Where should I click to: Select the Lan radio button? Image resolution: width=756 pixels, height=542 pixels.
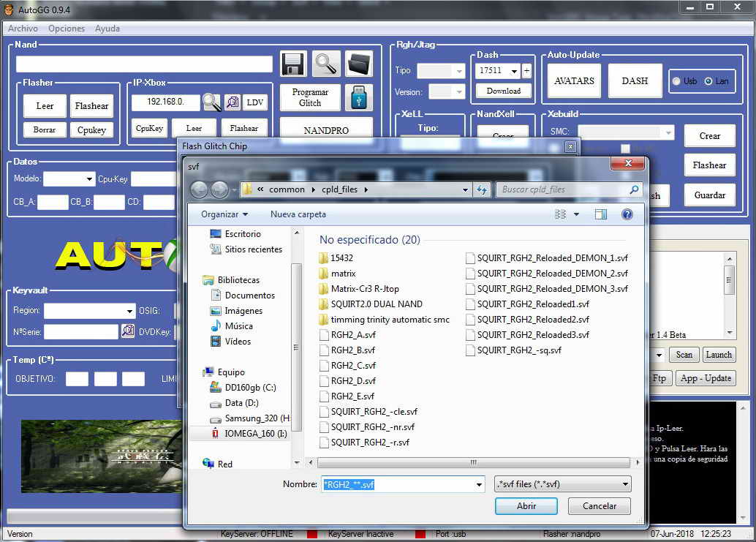tap(708, 81)
